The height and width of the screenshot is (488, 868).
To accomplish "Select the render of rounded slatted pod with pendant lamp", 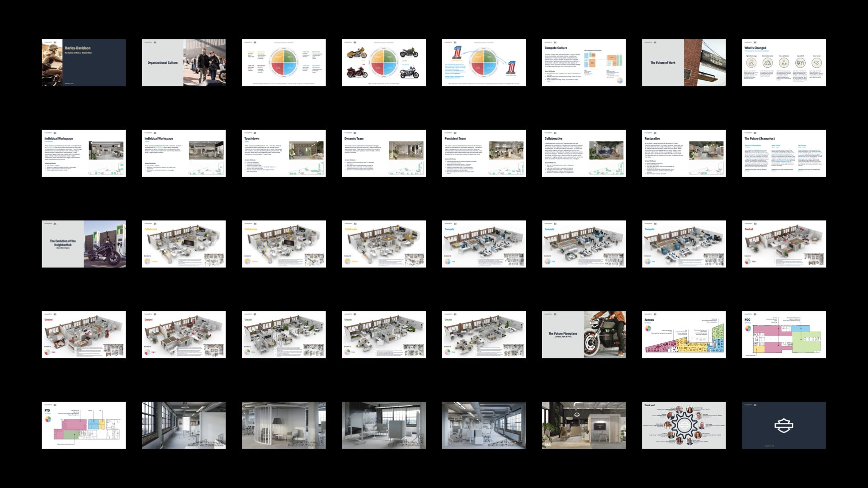I will tap(284, 425).
